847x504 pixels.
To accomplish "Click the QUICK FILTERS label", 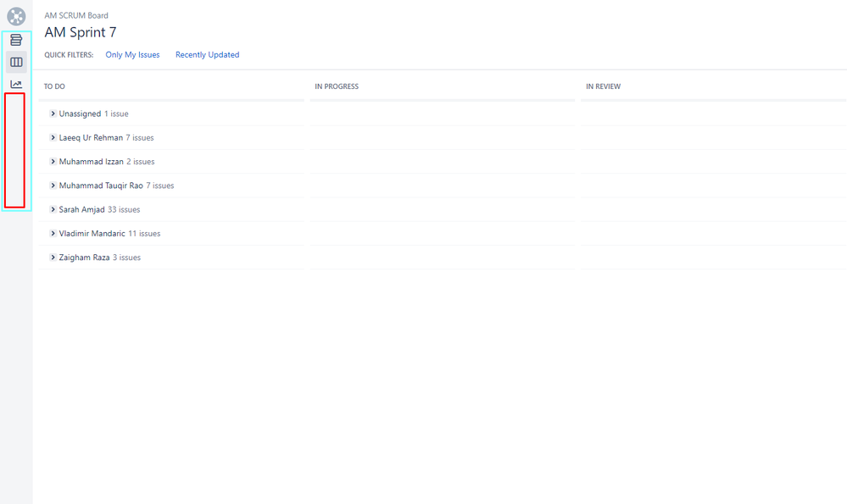I will (x=68, y=54).
